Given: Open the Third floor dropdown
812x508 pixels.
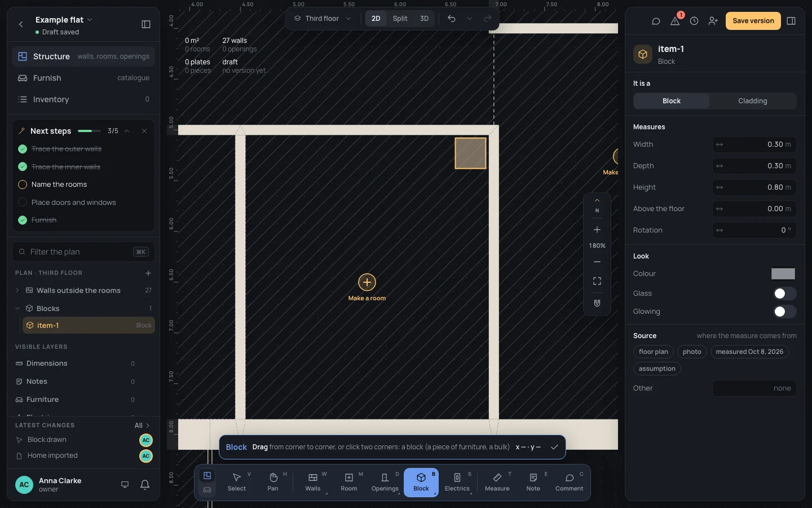Looking at the screenshot, I should click(x=323, y=19).
